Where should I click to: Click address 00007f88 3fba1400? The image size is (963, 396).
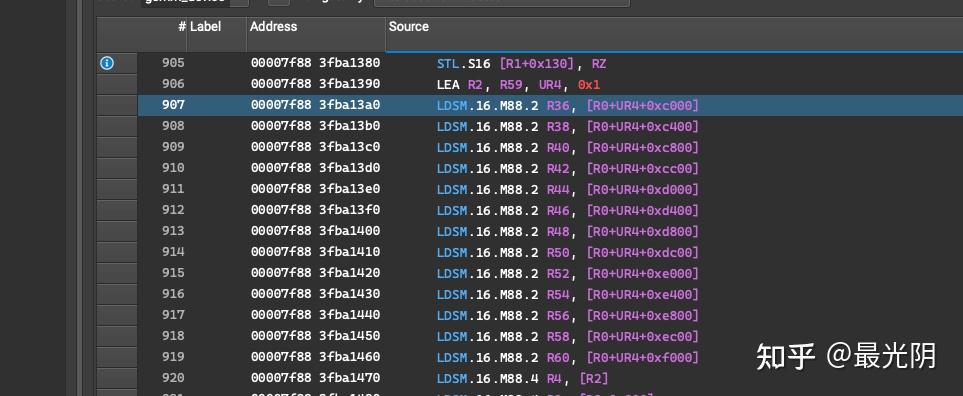point(315,231)
